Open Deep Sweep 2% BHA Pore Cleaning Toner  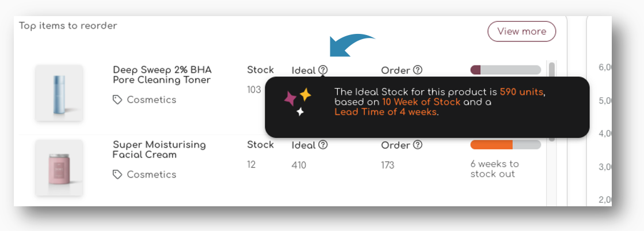point(161,75)
